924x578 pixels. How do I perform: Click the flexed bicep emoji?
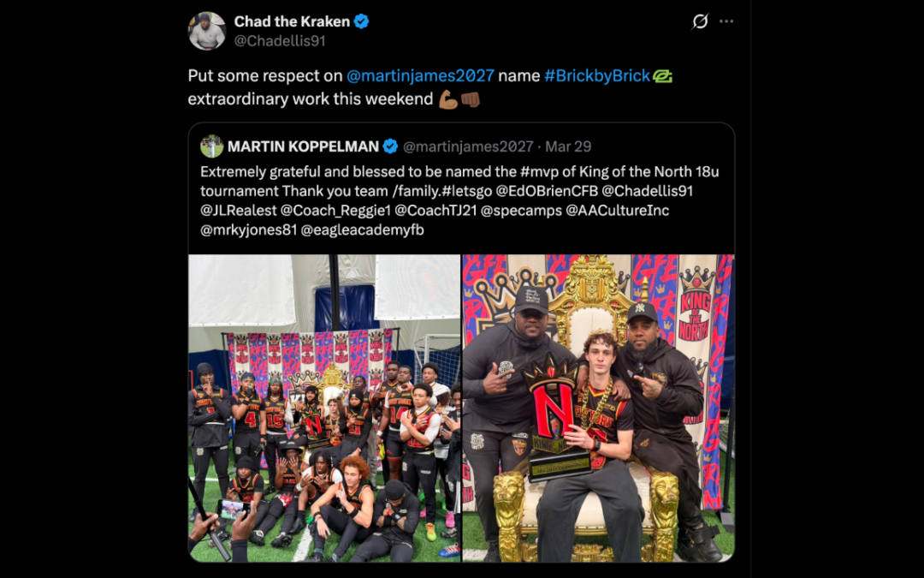pos(447,99)
